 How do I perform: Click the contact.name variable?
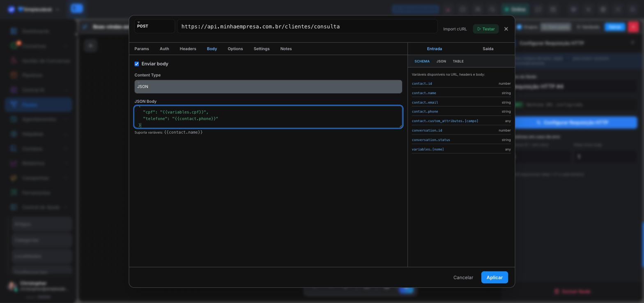pos(424,93)
